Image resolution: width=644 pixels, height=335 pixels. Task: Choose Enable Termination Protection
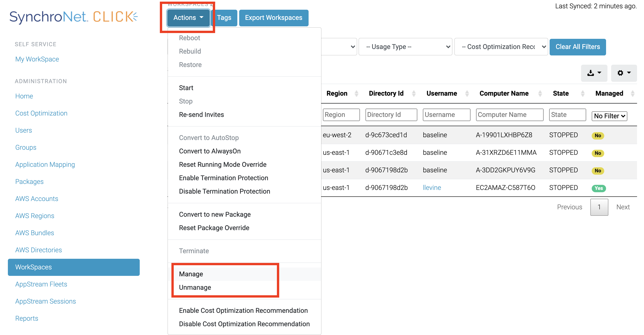pyautogui.click(x=223, y=178)
